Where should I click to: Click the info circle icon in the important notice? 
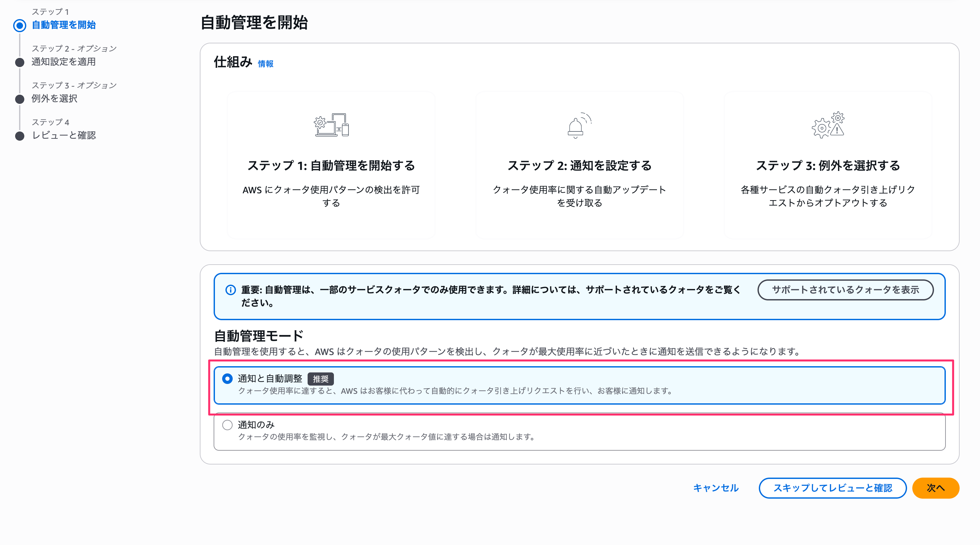click(230, 290)
